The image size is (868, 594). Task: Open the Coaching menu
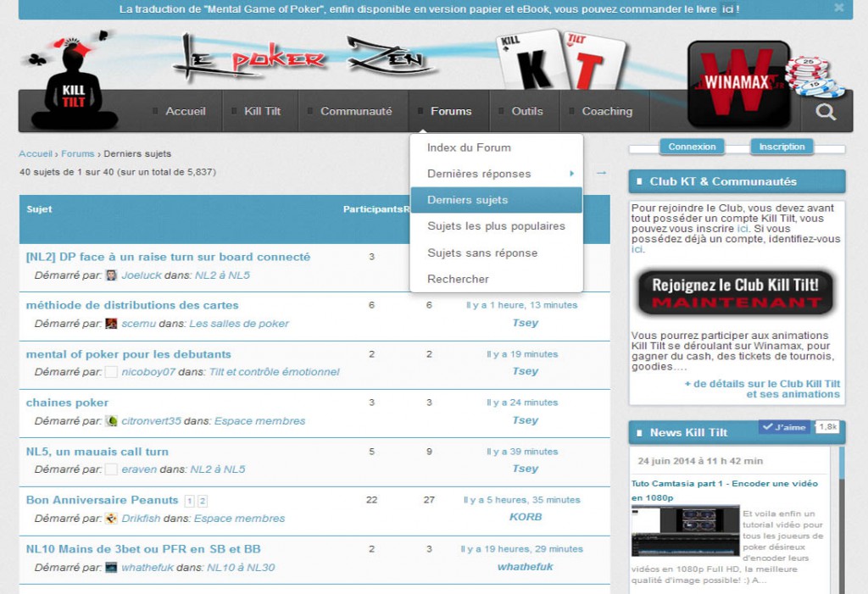pyautogui.click(x=607, y=111)
